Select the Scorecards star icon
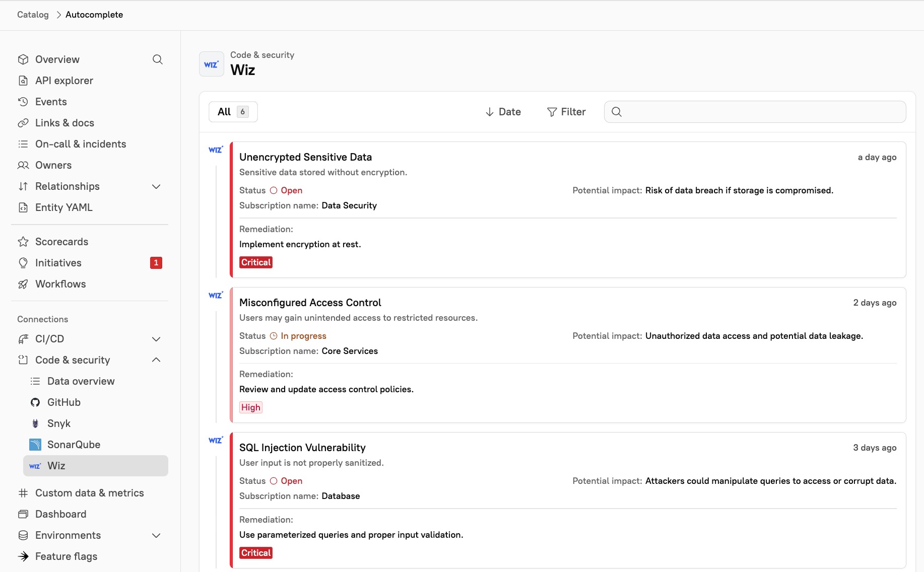The height and width of the screenshot is (572, 924). pyautogui.click(x=23, y=242)
